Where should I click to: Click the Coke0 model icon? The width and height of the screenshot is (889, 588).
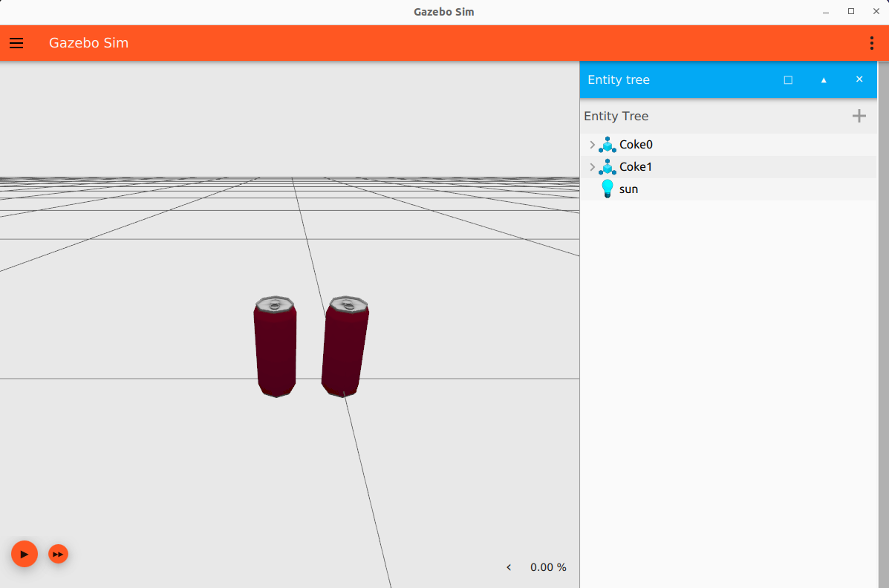pos(607,145)
